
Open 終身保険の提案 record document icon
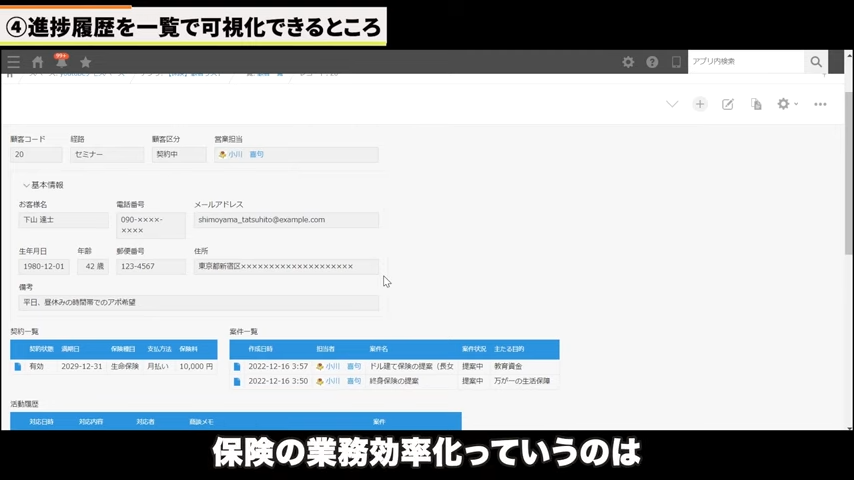click(x=237, y=381)
